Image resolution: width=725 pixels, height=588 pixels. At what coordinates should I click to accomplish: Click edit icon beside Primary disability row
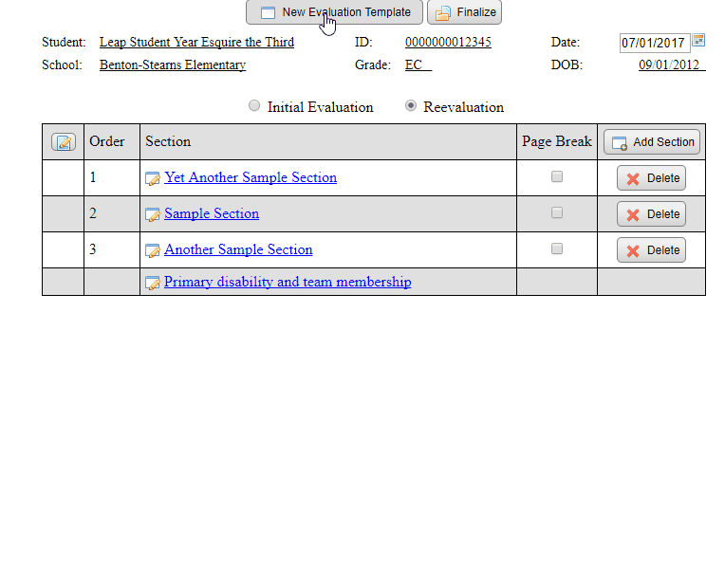click(152, 283)
